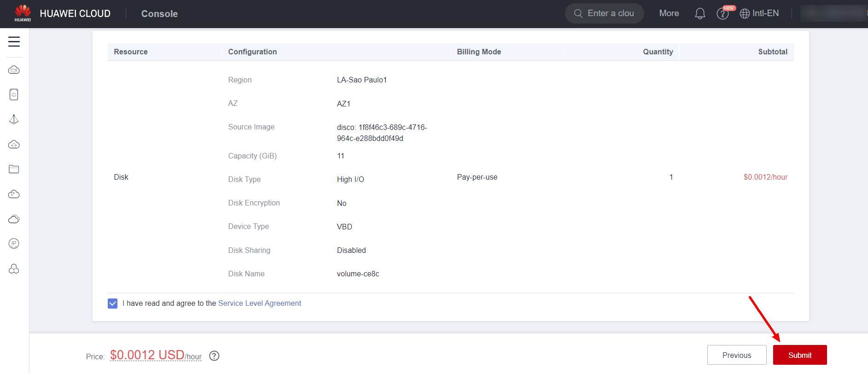The height and width of the screenshot is (374, 868).
Task: Click the Previous button
Action: pyautogui.click(x=736, y=355)
